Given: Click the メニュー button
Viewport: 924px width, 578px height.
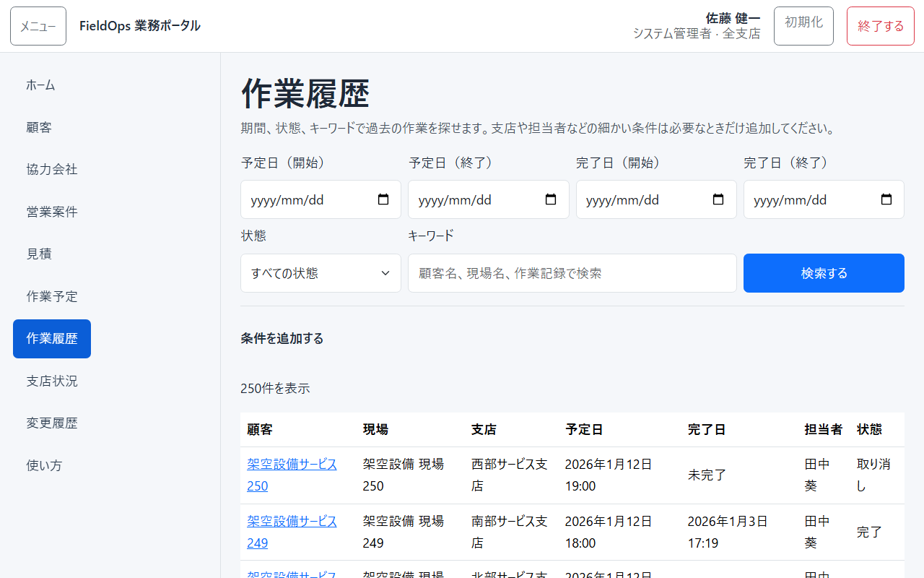Looking at the screenshot, I should tap(38, 26).
